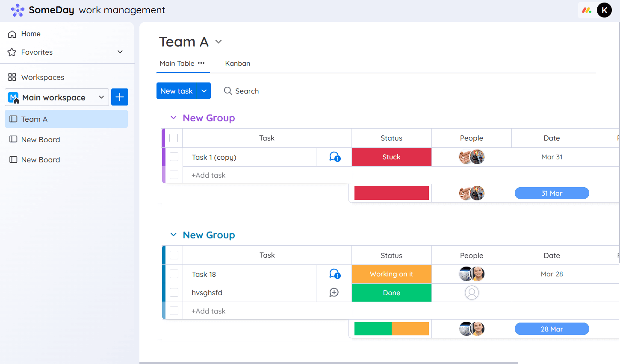The height and width of the screenshot is (364, 620).
Task: Click +Add task in the second group
Action: 208,311
